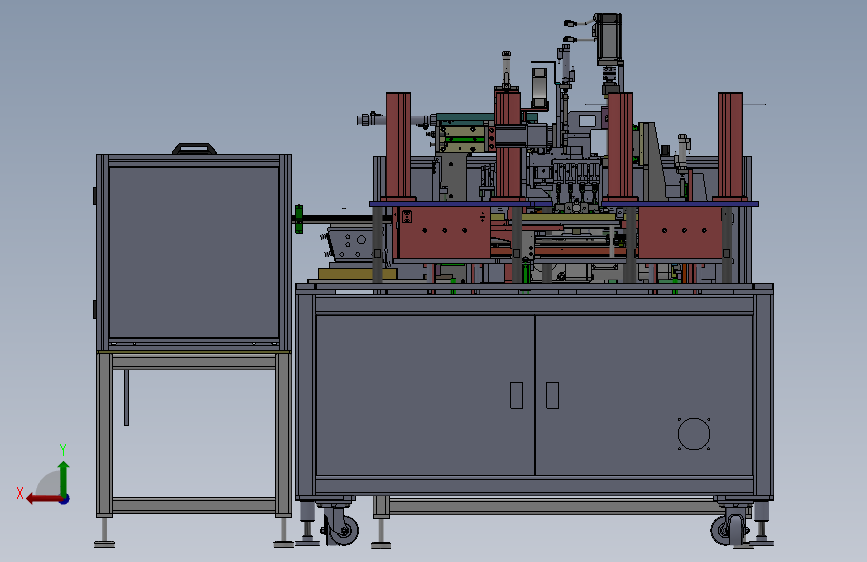Select the right door handle of the base cabinet
This screenshot has height=562, width=867.
tap(552, 396)
